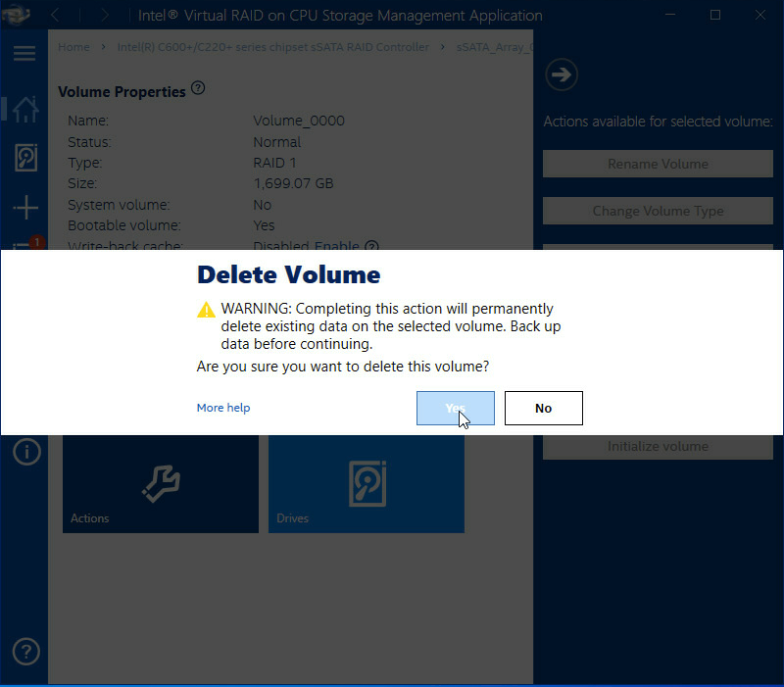Image resolution: width=784 pixels, height=687 pixels.
Task: Open the sSATA RAID Controller breadcrumb
Action: pos(273,47)
